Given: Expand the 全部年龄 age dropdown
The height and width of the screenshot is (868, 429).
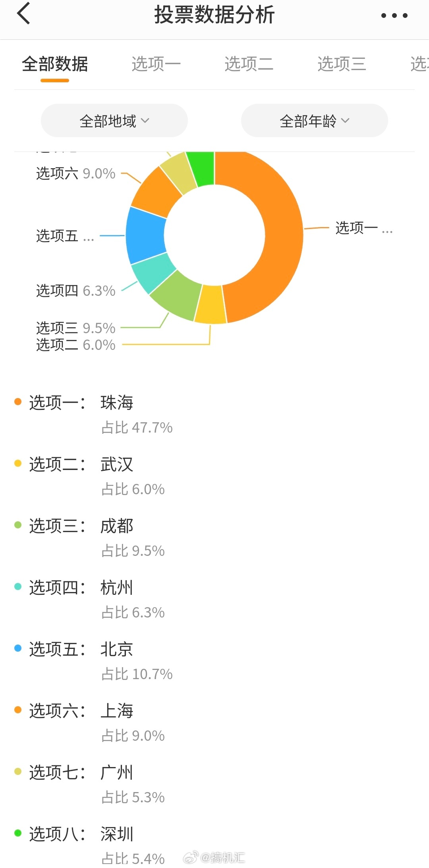Looking at the screenshot, I should coord(315,120).
